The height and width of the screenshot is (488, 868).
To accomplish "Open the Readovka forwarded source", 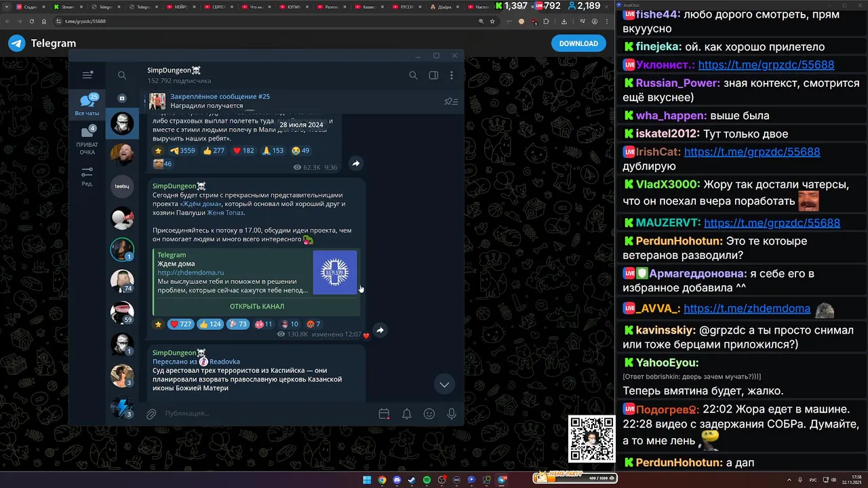I will click(224, 362).
